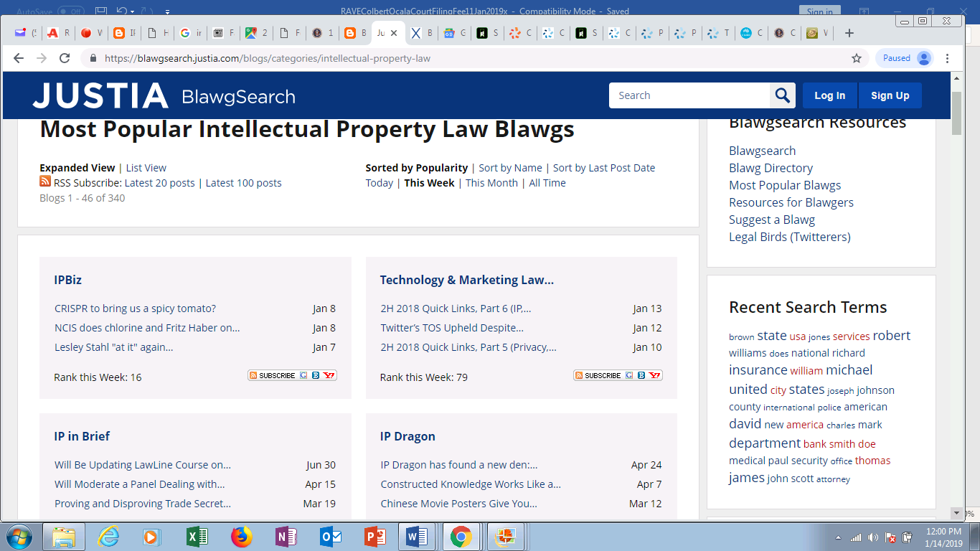Click Technology & Marketing Law's RSS SUBSCRIBE badge
The height and width of the screenshot is (551, 980).
click(x=598, y=375)
